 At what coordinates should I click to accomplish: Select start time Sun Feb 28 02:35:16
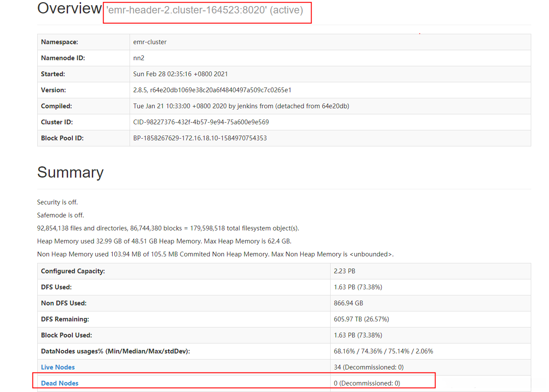181,74
